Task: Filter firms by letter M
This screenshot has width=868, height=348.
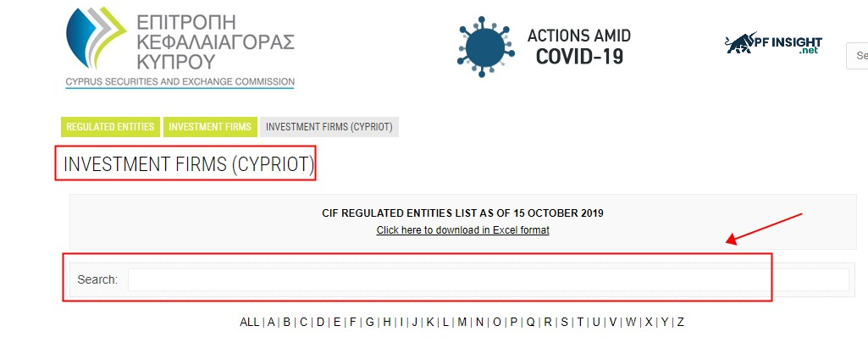Action: (x=462, y=322)
